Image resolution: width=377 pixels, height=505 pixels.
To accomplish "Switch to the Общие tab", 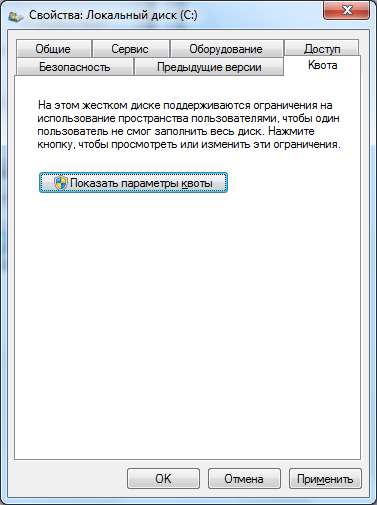I will pos(53,49).
